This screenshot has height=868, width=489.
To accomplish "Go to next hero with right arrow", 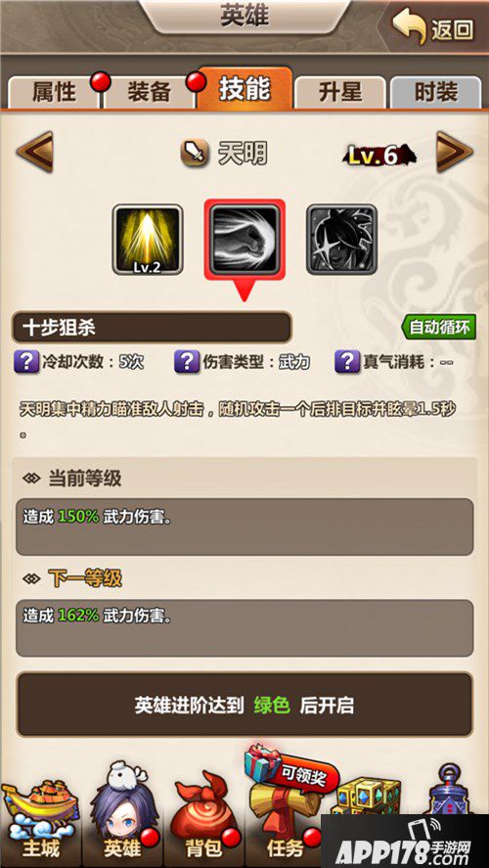I will click(455, 152).
